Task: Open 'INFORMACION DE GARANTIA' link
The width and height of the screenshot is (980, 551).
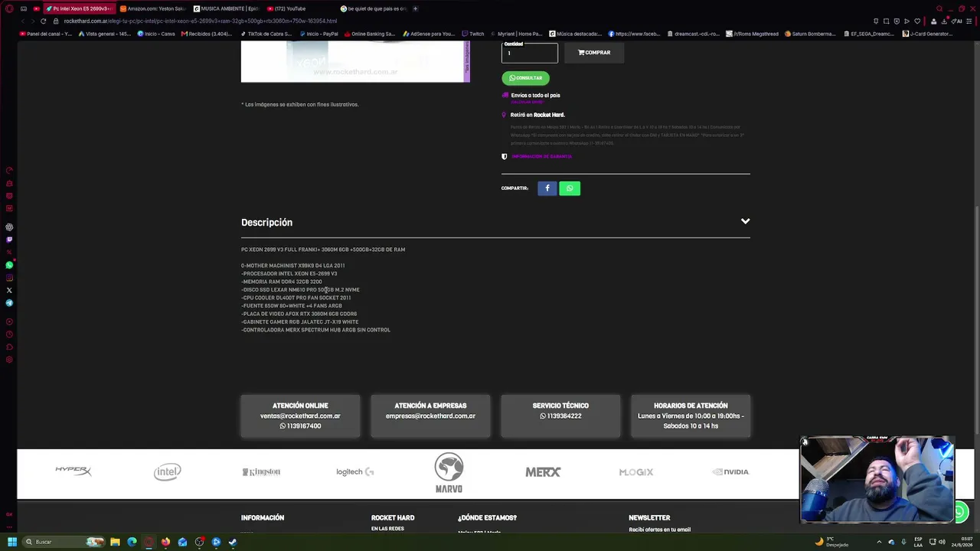Action: pyautogui.click(x=542, y=156)
